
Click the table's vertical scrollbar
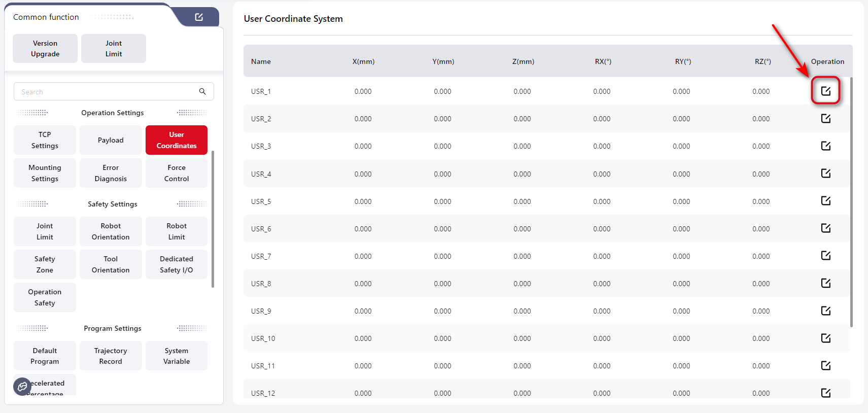tap(851, 203)
